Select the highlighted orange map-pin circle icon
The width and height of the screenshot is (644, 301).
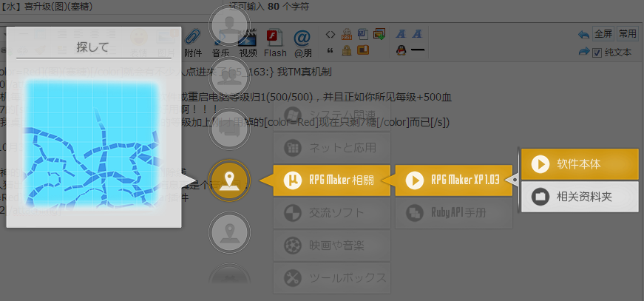(x=229, y=180)
